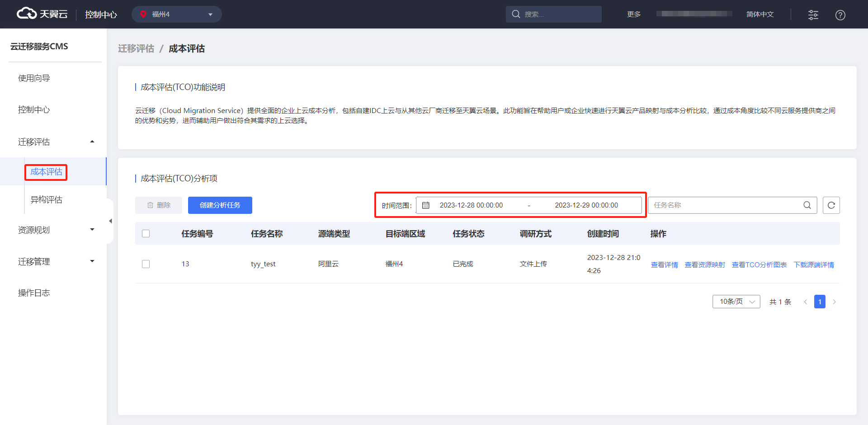Collapse the sidebar with the arrow handle

(x=110, y=221)
